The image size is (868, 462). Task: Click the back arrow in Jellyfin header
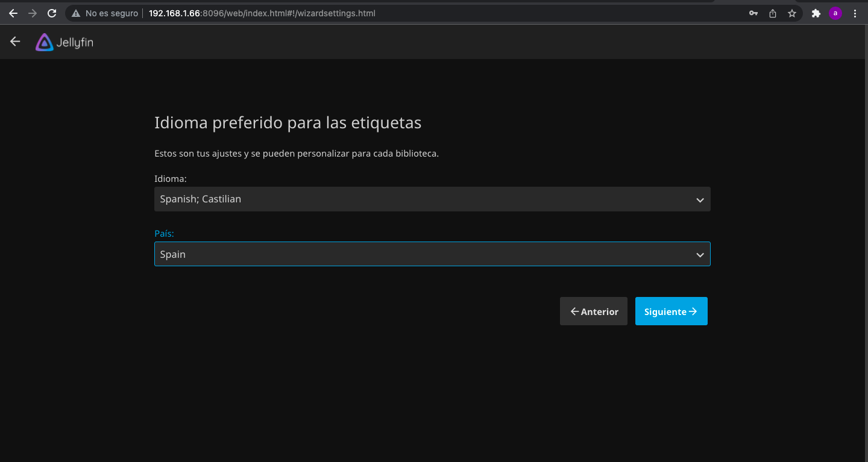point(15,42)
